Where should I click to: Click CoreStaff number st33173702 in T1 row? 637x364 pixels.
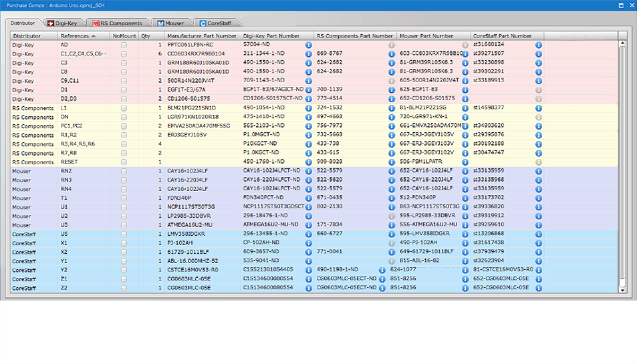(x=489, y=198)
